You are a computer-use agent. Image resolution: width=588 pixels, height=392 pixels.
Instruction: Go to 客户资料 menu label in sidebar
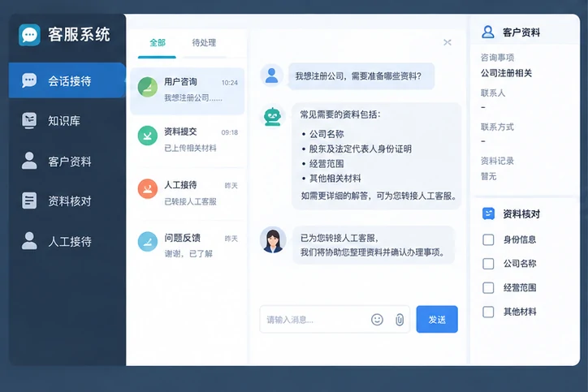(70, 162)
